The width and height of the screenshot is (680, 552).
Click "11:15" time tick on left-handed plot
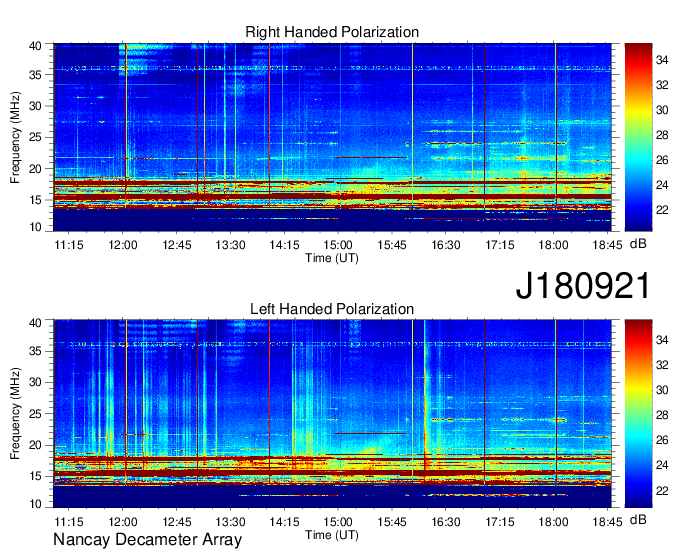(69, 521)
